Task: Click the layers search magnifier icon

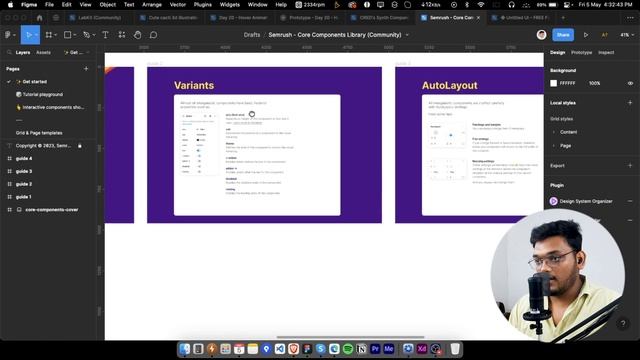Action: (9, 53)
